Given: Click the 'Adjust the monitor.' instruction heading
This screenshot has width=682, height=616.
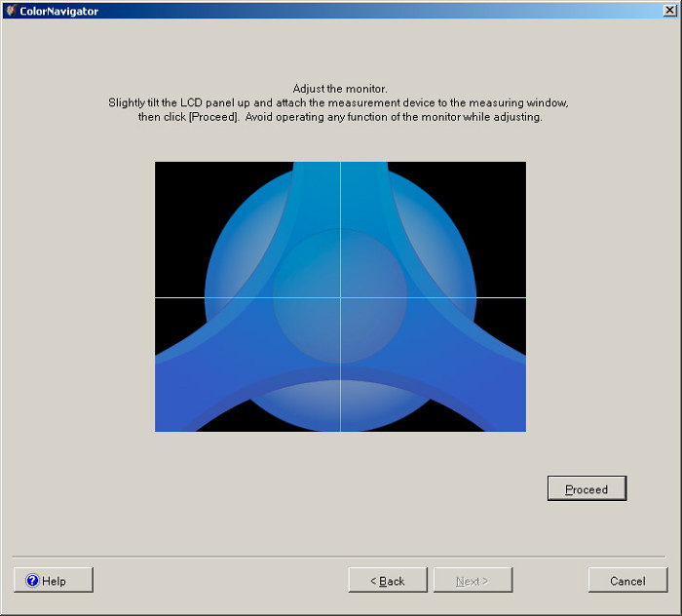Looking at the screenshot, I should 340,89.
